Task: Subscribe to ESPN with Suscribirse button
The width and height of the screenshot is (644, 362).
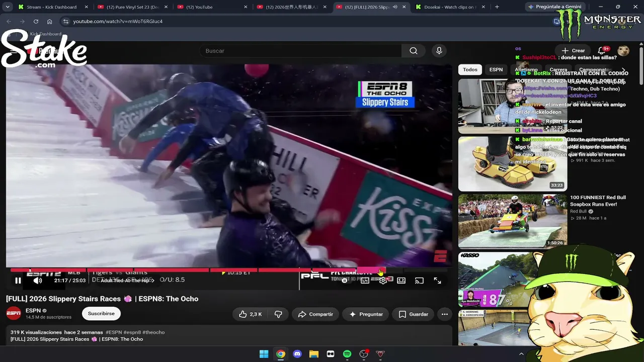Action: [x=101, y=314]
